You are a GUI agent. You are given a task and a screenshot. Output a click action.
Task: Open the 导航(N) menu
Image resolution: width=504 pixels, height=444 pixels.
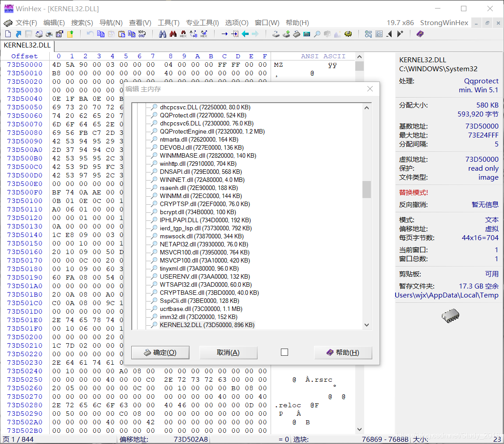coord(111,23)
